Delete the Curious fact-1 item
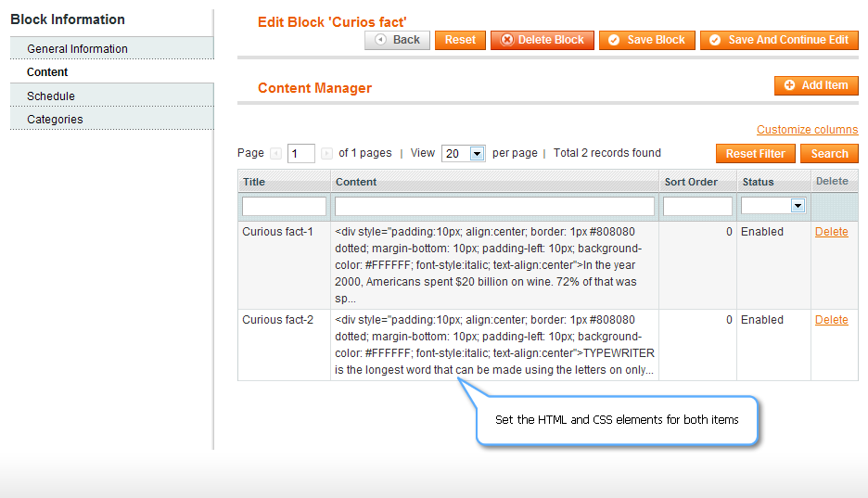Viewport: 868px width, 498px height. (x=831, y=232)
